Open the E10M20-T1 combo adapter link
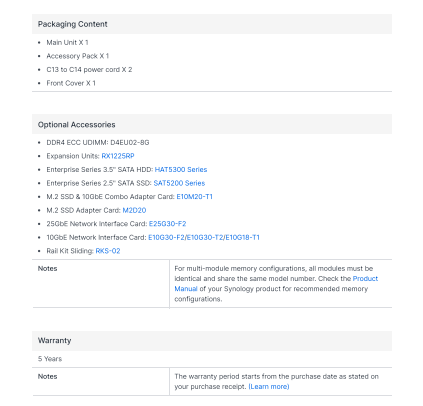Screen dimensions: 423x406 194,197
